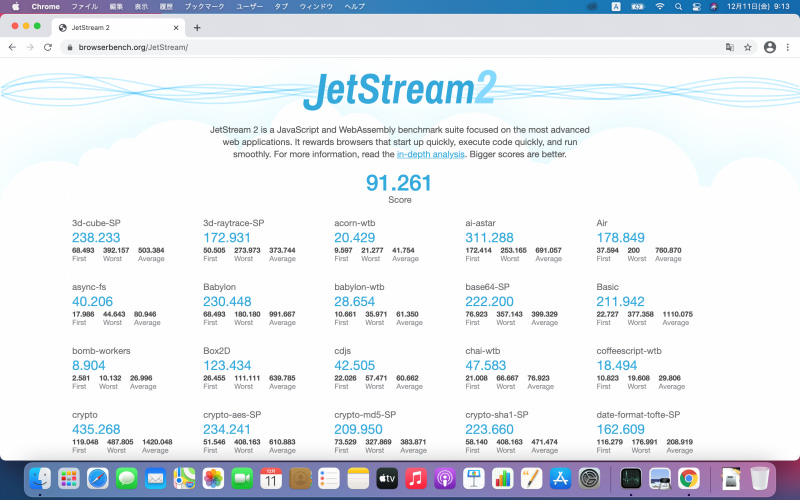Click the 3d-cube-SP score 238.233

96,238
